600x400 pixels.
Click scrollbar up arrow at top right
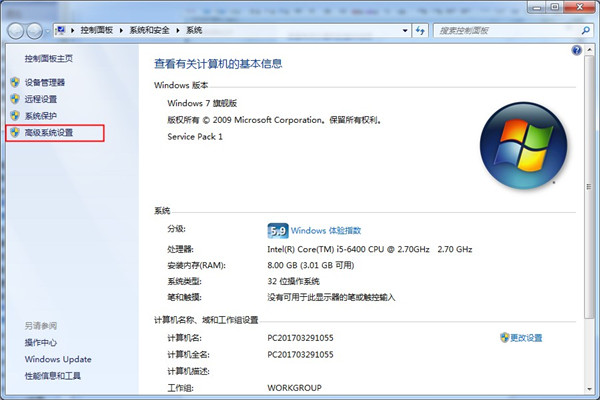tap(589, 50)
